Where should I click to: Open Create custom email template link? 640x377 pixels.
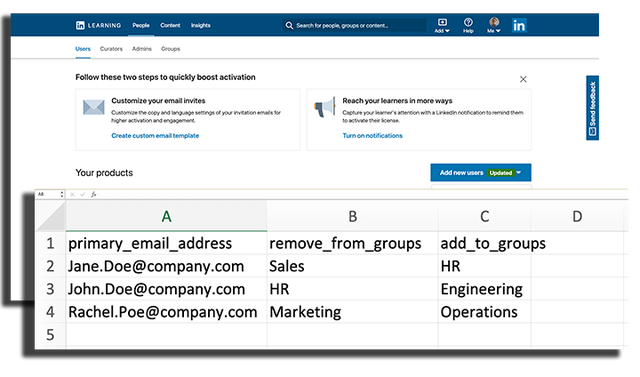coord(155,136)
